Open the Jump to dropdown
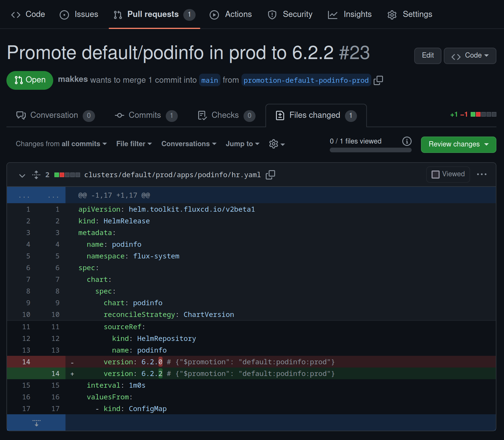The image size is (504, 440). 242,144
